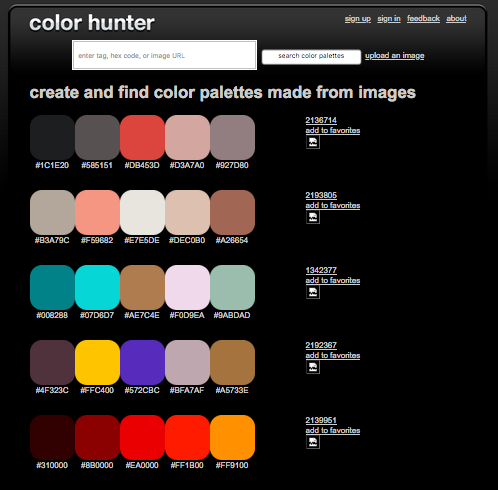
Task: Open image icon for palette 2192367
Action: tap(313, 367)
